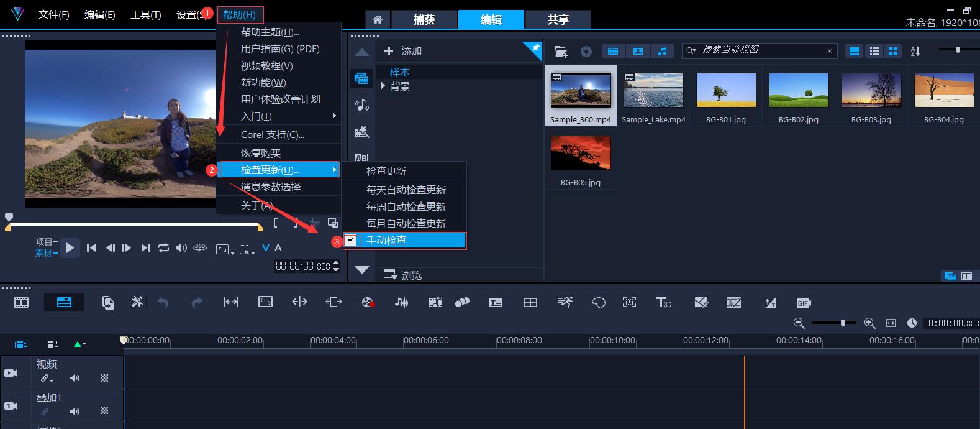The height and width of the screenshot is (429, 980).
Task: Adjust the thumbnail size slider
Action: (x=959, y=50)
